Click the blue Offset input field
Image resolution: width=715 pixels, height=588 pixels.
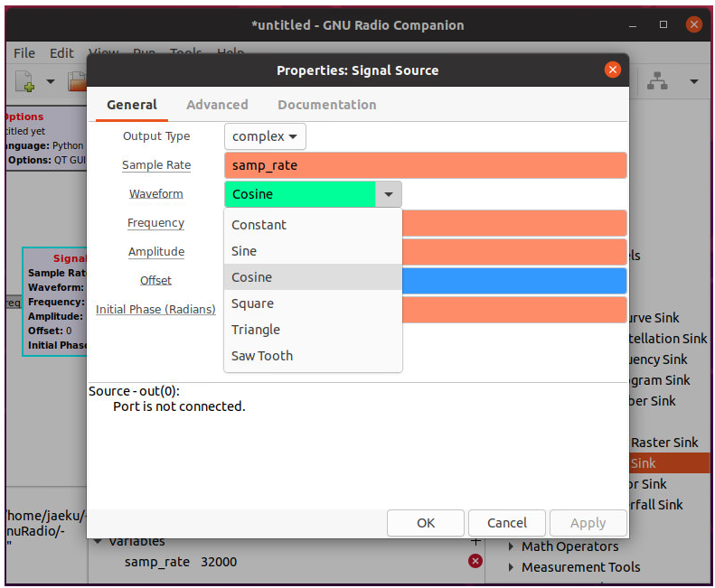(x=514, y=281)
